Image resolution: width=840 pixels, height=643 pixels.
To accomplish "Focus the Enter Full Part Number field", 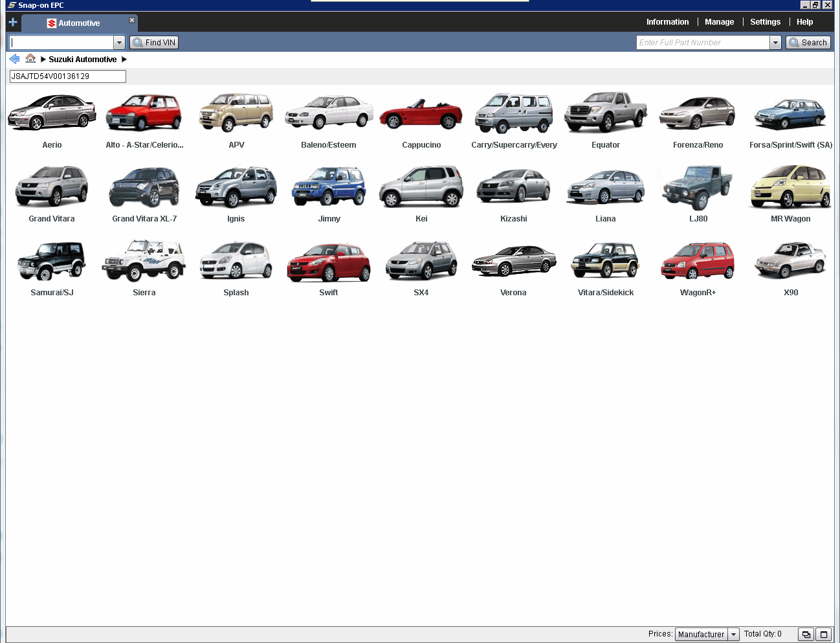I will [703, 43].
